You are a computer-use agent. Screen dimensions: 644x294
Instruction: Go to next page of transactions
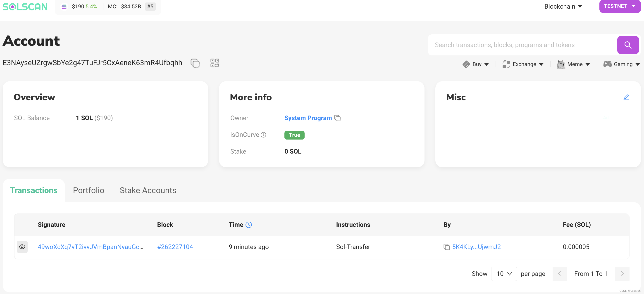point(622,274)
